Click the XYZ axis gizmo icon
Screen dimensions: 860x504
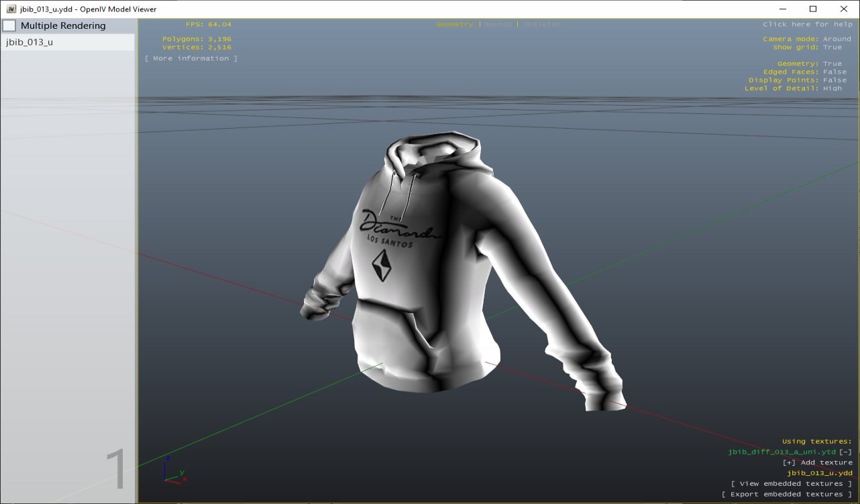(x=174, y=470)
